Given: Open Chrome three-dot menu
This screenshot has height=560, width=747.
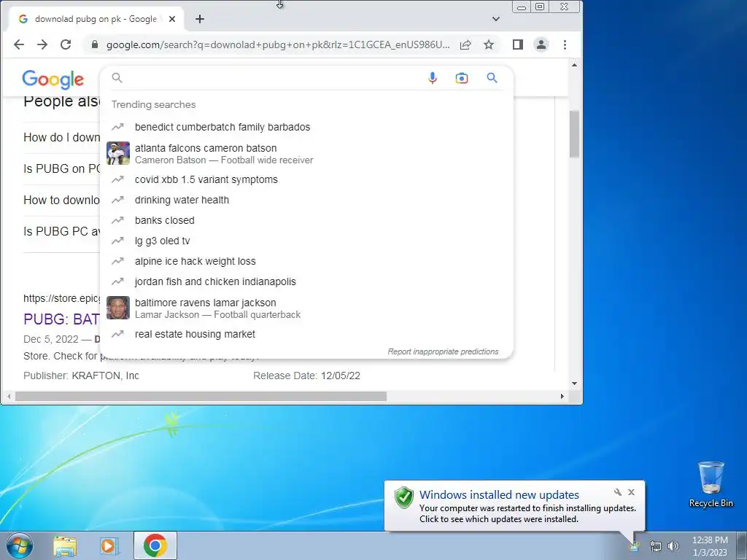Looking at the screenshot, I should 565,44.
